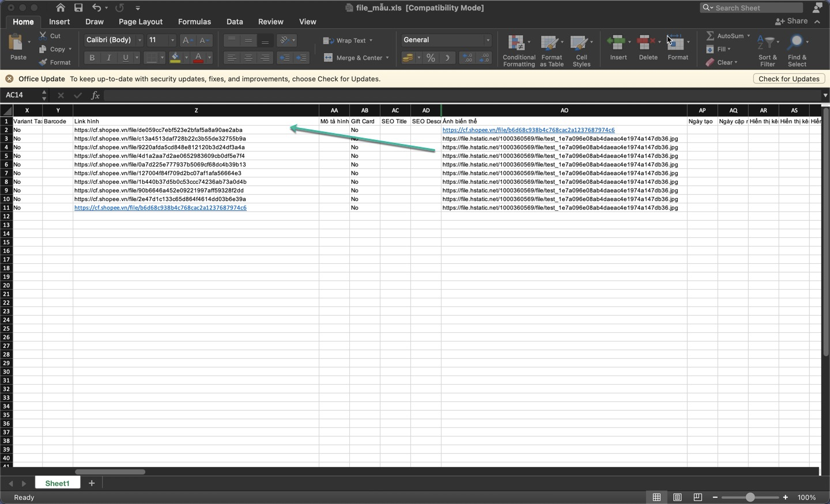
Task: Click the Check for Updates button
Action: tap(788, 79)
